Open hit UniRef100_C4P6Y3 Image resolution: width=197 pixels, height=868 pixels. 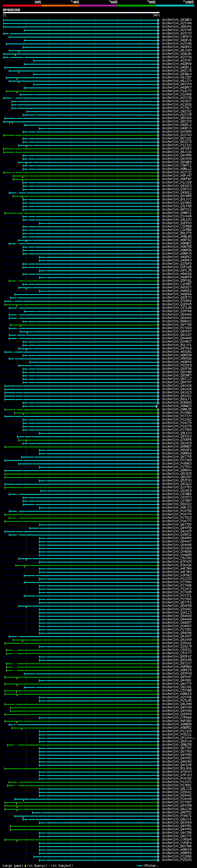pyautogui.click(x=177, y=37)
